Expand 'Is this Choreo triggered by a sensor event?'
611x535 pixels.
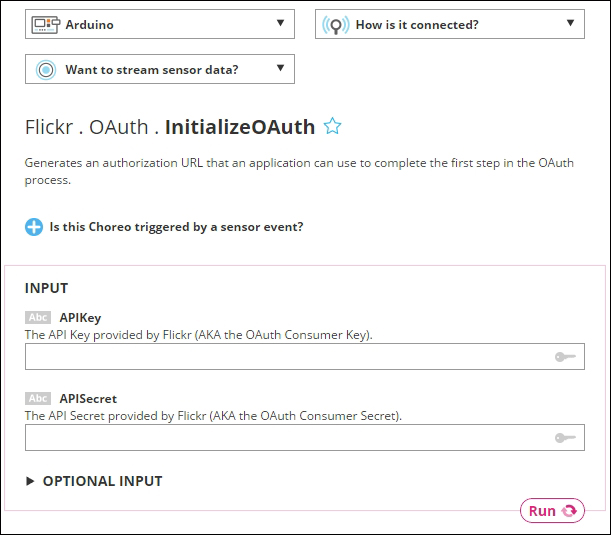(164, 227)
